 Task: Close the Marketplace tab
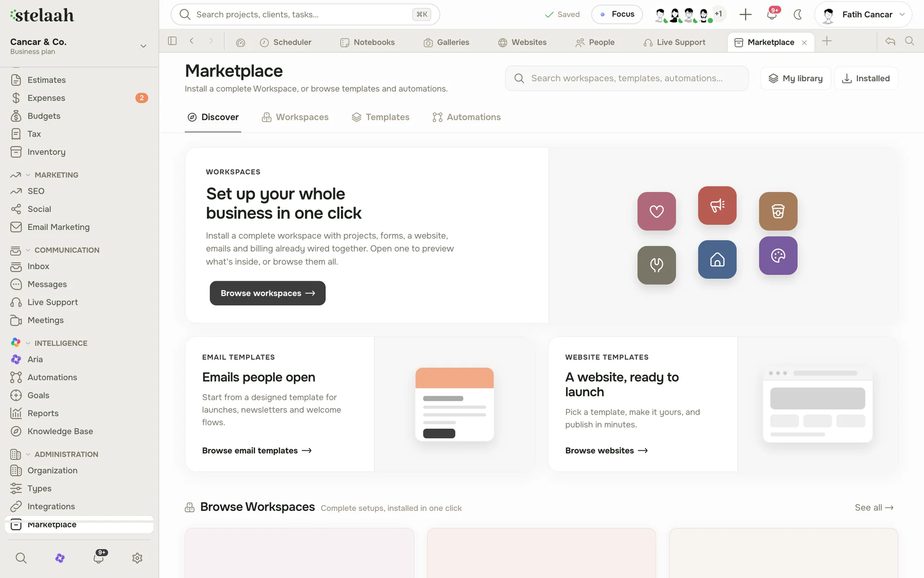point(804,43)
